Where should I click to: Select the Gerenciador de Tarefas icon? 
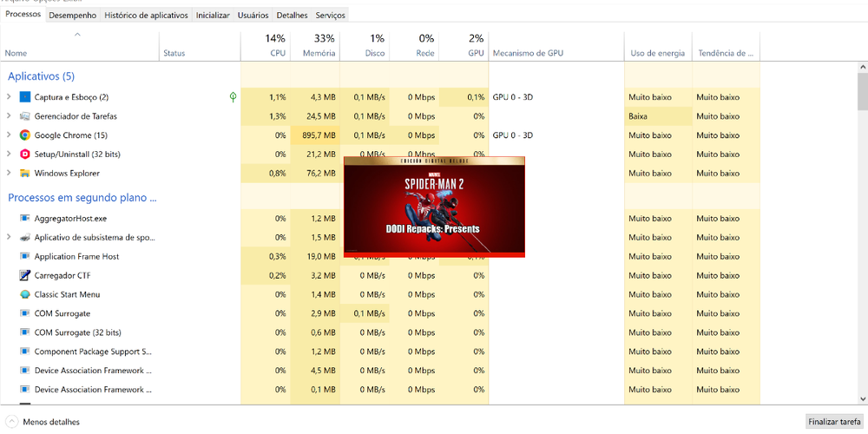click(x=25, y=116)
